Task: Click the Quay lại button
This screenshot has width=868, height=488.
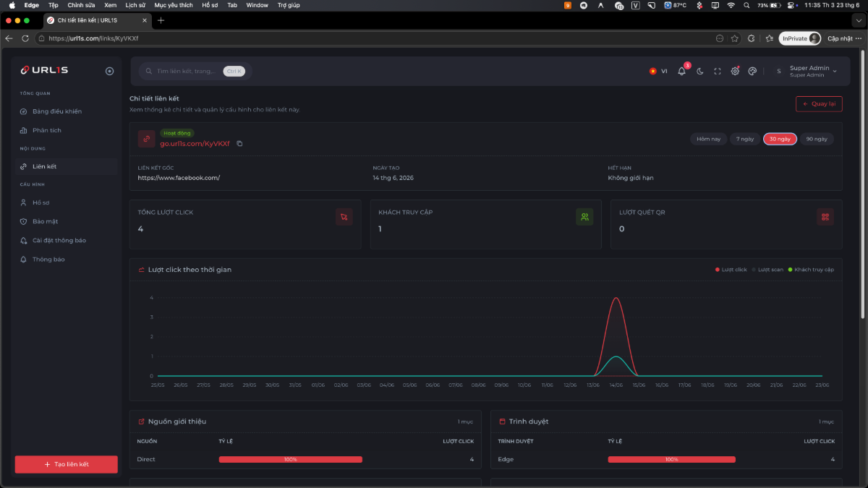Action: point(819,103)
